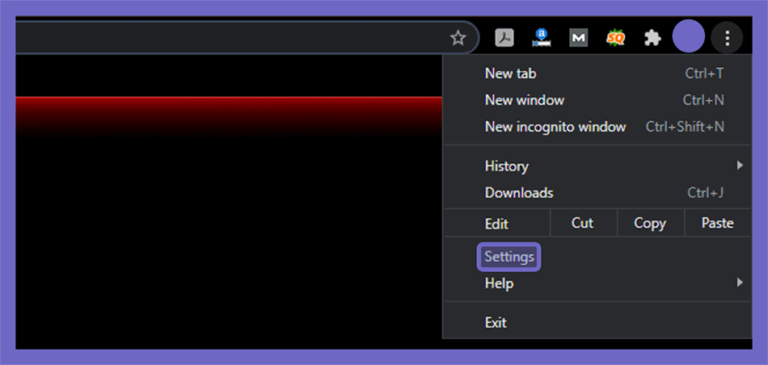Click the Cut button
Viewport: 768px width, 365px height.
point(583,223)
